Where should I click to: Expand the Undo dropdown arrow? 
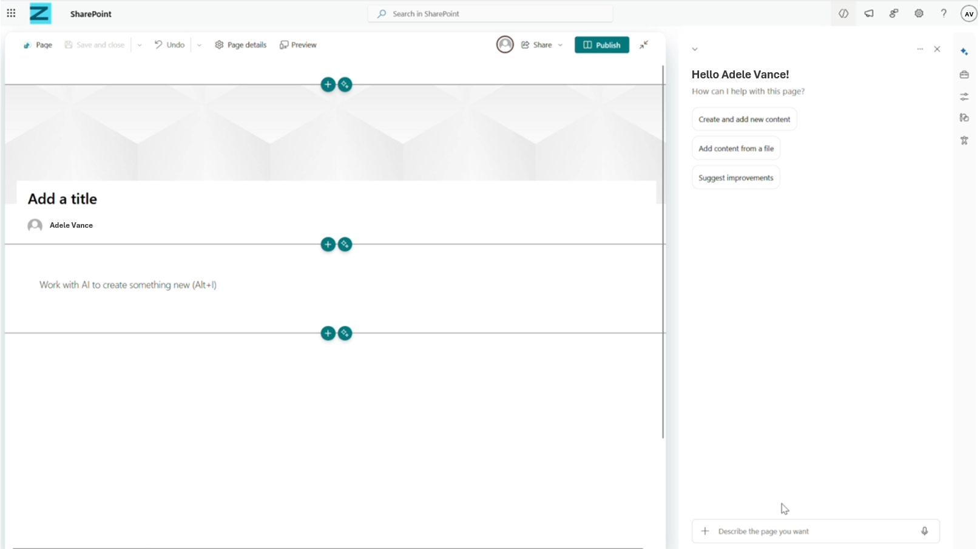point(199,44)
